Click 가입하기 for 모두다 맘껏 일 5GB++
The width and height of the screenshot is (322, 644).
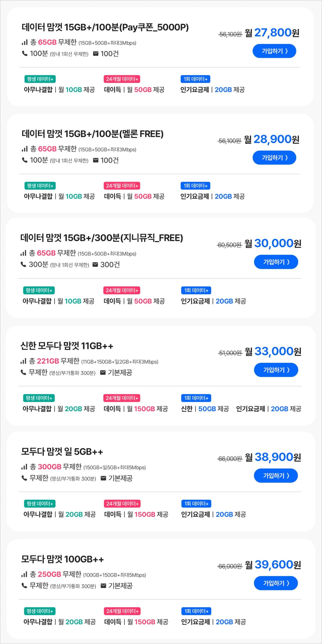276,476
